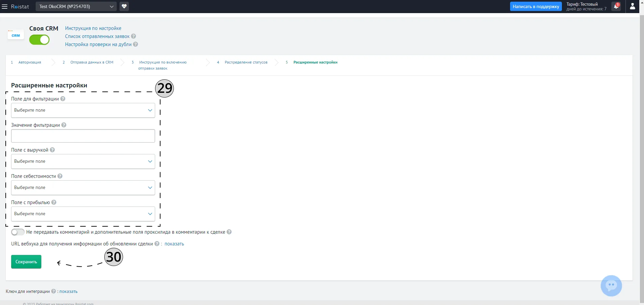Click help icon next to Поле для фильтрации
The width and height of the screenshot is (644, 305).
click(63, 99)
